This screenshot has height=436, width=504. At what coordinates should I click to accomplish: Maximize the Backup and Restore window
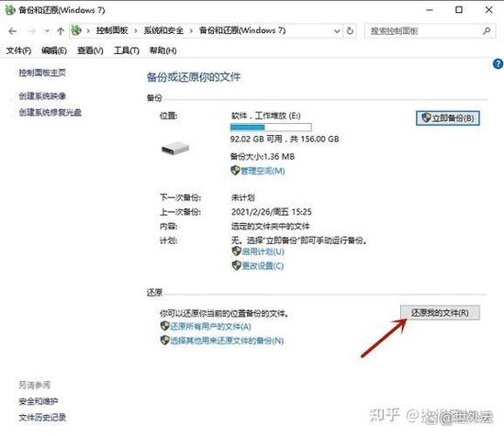point(459,10)
